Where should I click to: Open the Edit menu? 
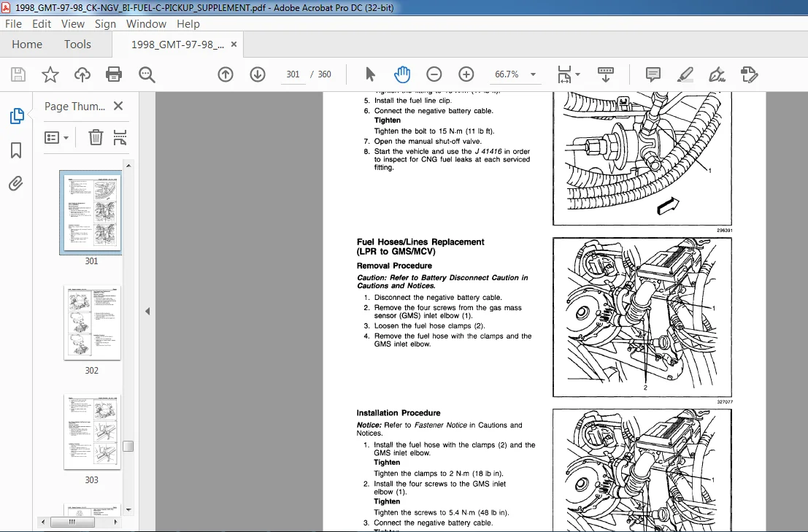(41, 23)
